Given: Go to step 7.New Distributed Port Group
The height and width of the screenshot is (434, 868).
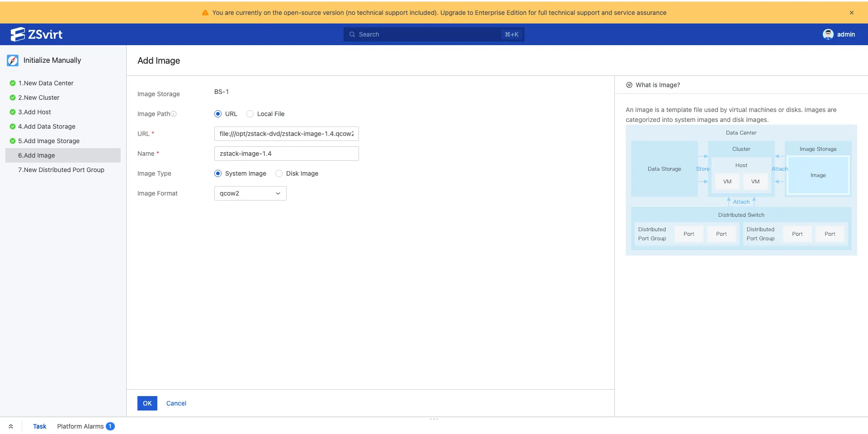Looking at the screenshot, I should pyautogui.click(x=61, y=170).
